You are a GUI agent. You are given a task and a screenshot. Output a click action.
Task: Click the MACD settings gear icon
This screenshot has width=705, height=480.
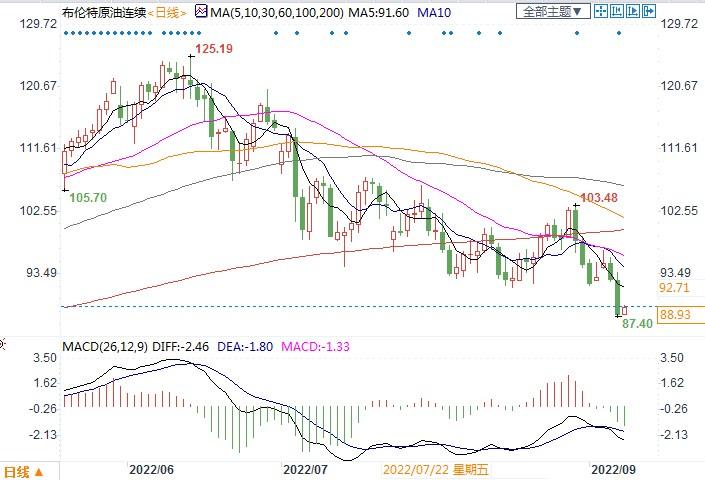(x=2, y=345)
